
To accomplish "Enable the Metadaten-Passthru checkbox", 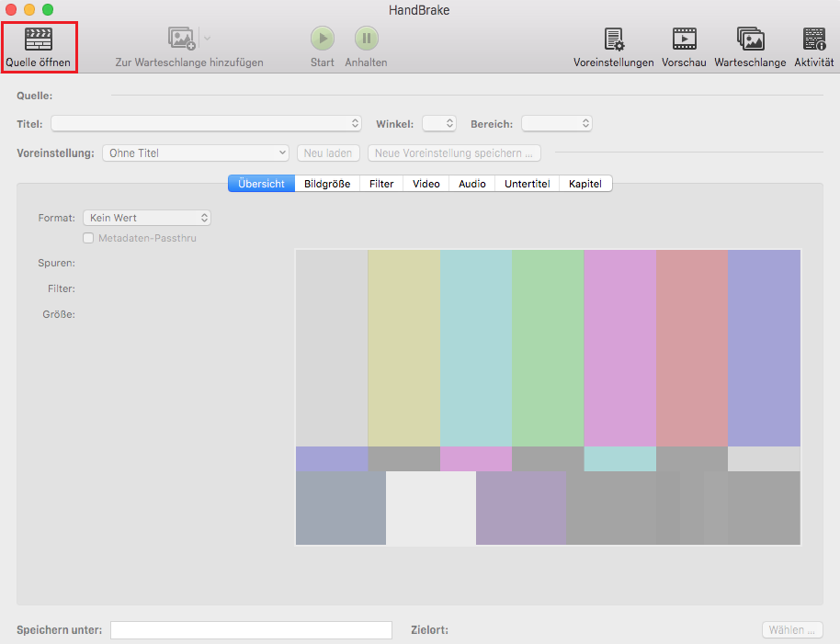I will coord(88,238).
